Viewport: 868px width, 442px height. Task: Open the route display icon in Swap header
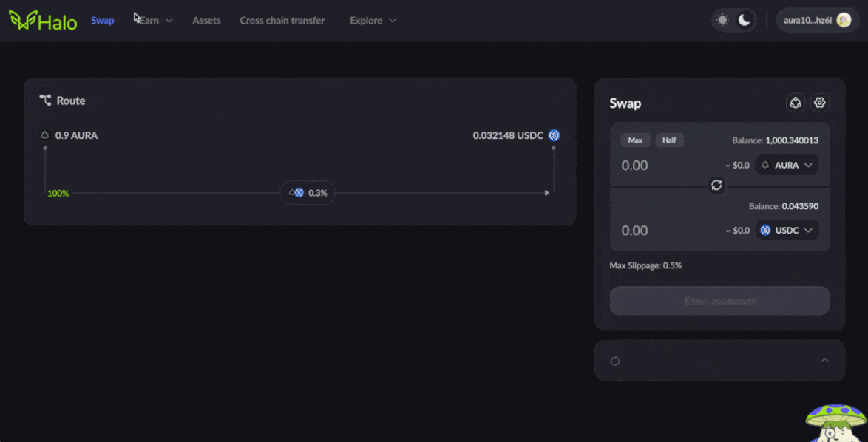[x=796, y=103]
